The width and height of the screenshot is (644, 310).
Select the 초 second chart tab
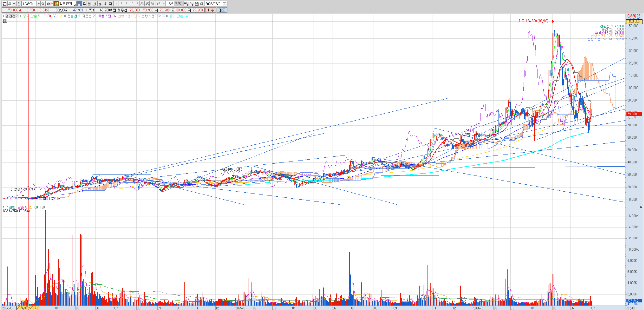coord(105,4)
